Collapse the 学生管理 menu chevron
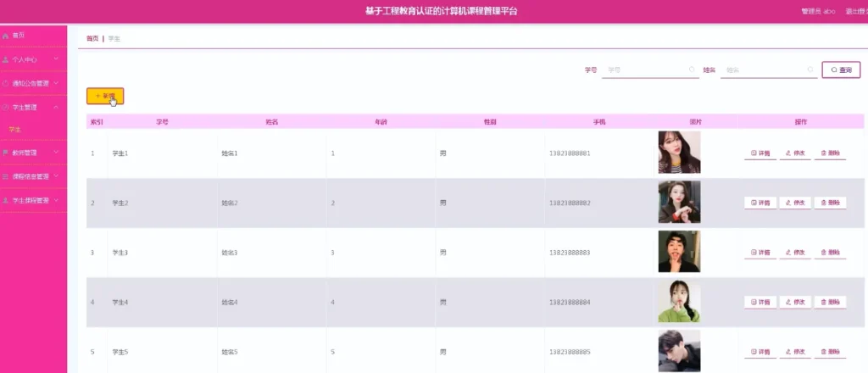This screenshot has width=868, height=373. (x=56, y=108)
